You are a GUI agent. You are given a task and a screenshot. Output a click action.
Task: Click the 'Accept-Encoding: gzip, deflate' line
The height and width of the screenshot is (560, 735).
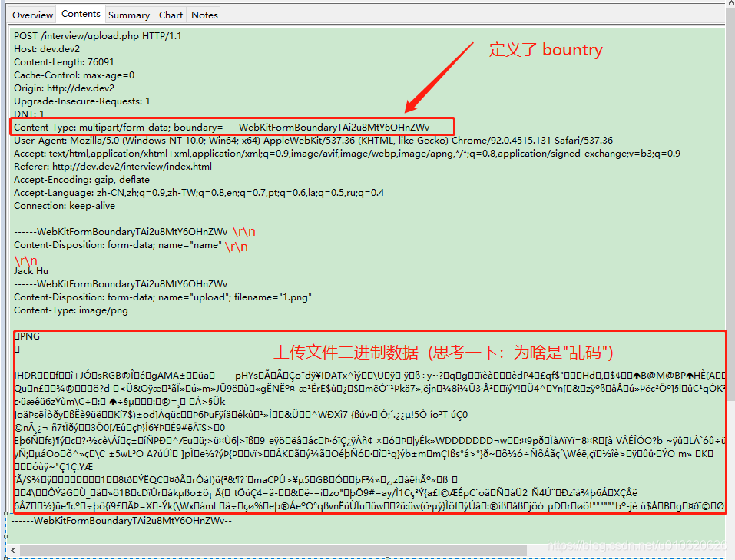pyautogui.click(x=81, y=180)
